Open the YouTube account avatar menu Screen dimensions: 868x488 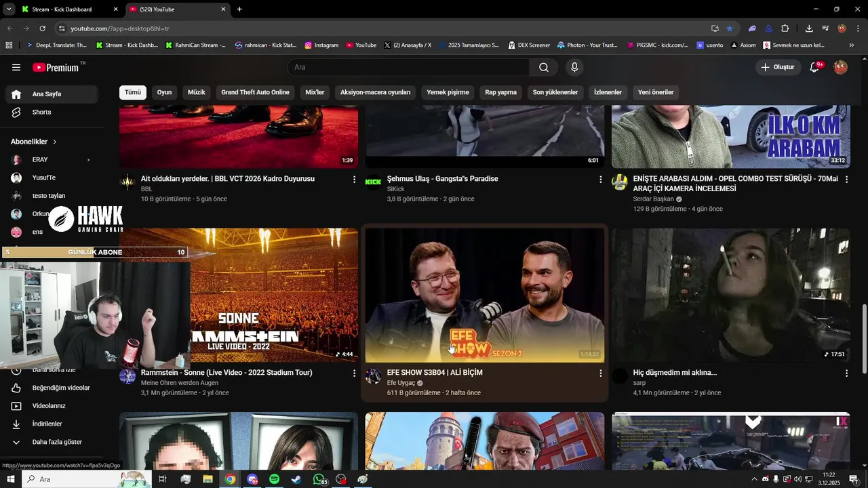pos(840,67)
